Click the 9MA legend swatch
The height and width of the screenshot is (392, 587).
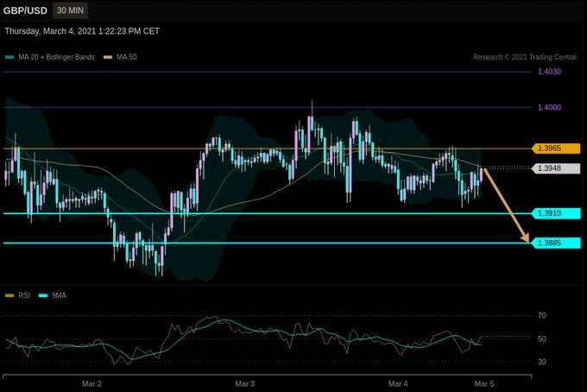[43, 296]
